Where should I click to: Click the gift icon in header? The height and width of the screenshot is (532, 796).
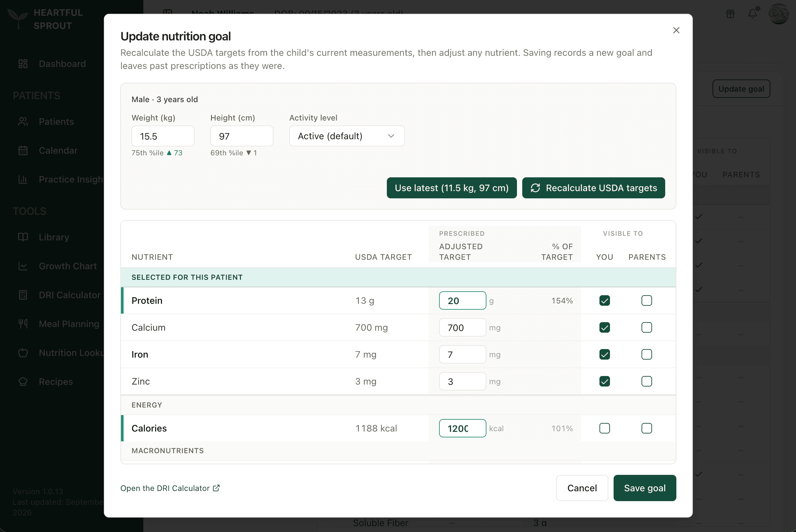tap(730, 13)
